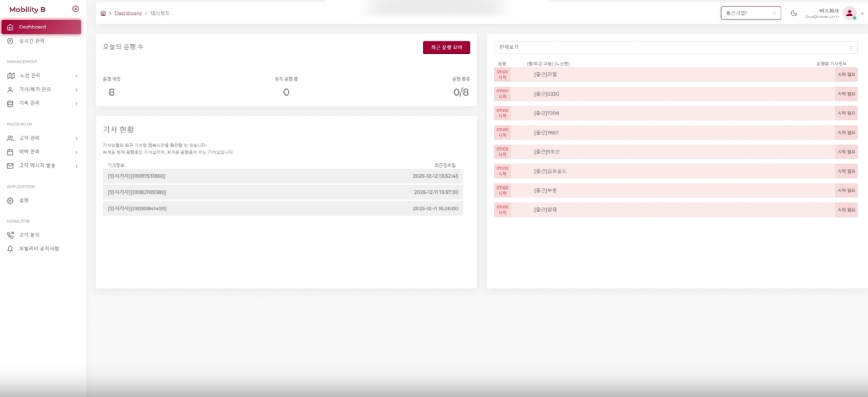Expand the 기록 관리 submenu chevron
Viewport: 868px width, 397px height.
point(76,103)
